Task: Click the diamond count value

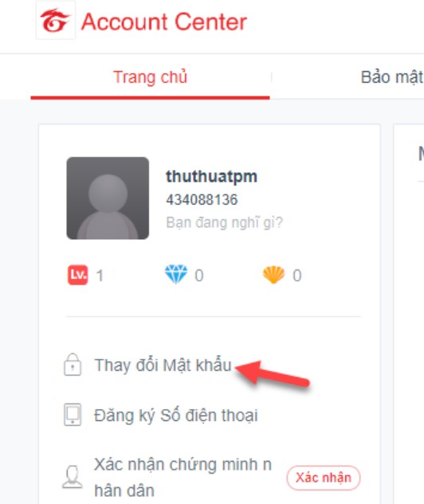Action: [x=199, y=275]
